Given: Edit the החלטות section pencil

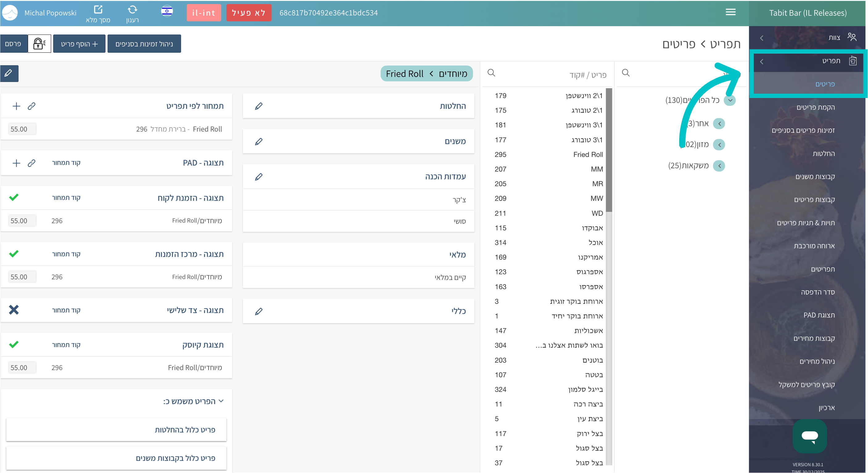Looking at the screenshot, I should 258,106.
